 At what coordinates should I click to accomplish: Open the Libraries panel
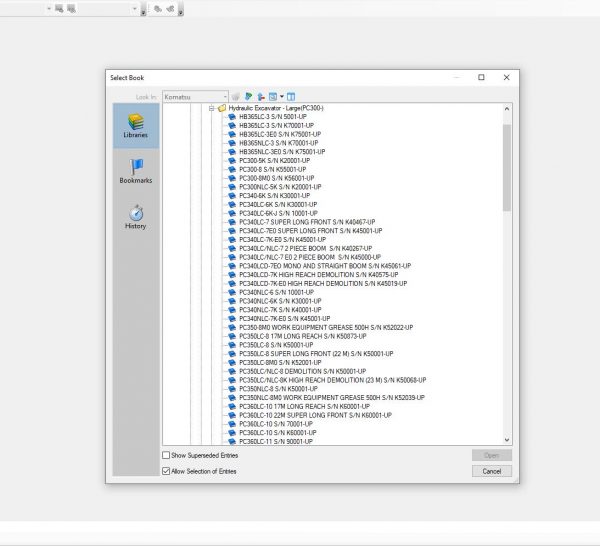pyautogui.click(x=136, y=126)
